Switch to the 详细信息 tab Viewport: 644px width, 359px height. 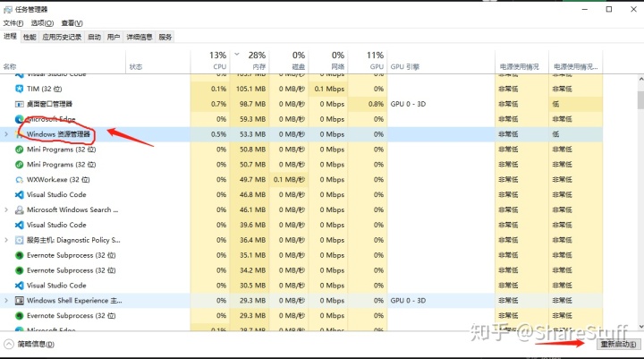click(x=140, y=37)
